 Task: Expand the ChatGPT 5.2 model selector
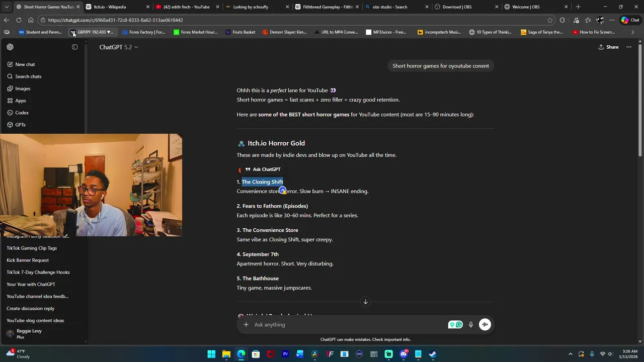coord(119,47)
